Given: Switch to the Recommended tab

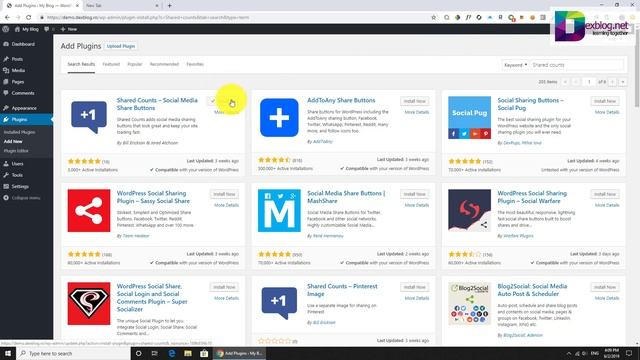Looking at the screenshot, I should pos(164,64).
